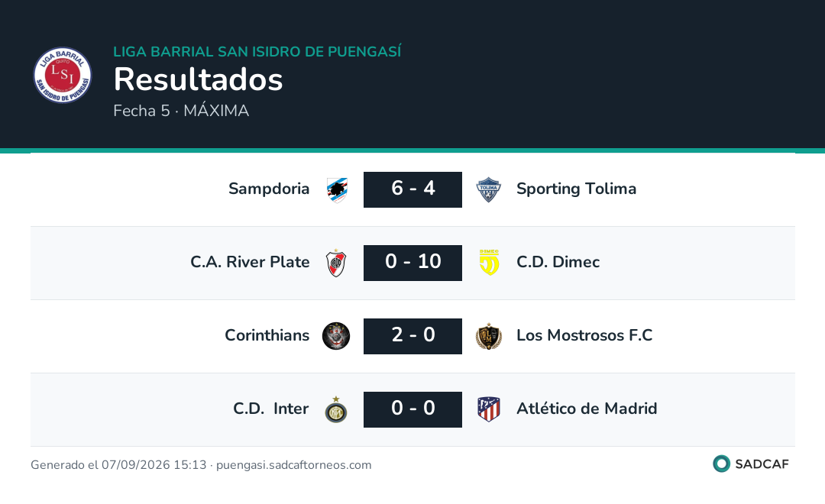
Task: Click the Atlético de Madrid shield
Action: click(x=489, y=409)
